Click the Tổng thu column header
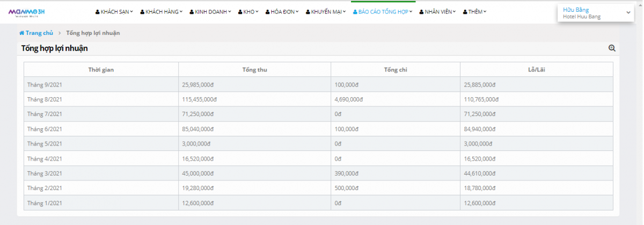This screenshot has height=225, width=644. (254, 70)
